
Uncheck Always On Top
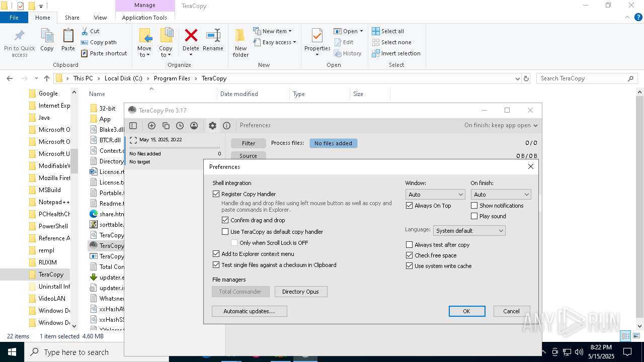[410, 206]
